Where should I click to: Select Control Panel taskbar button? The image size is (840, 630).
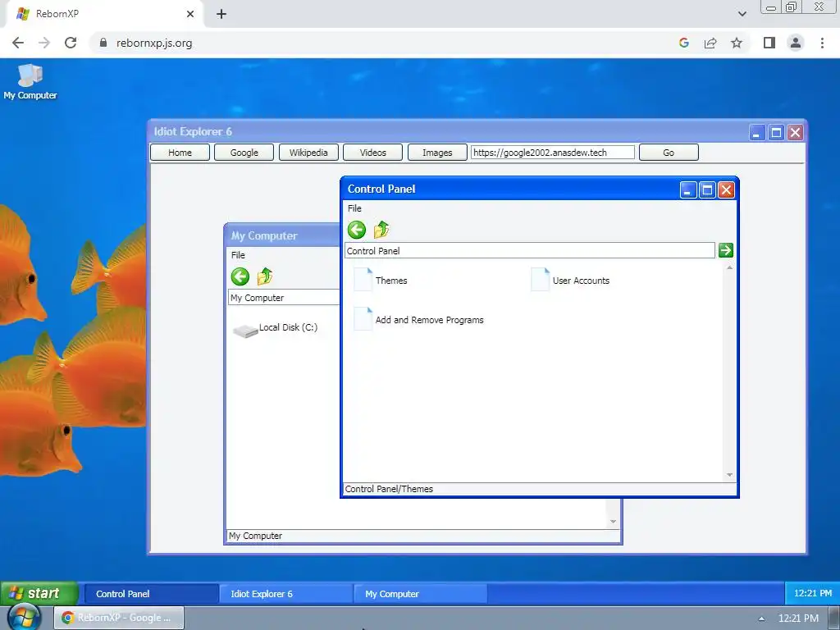152,594
